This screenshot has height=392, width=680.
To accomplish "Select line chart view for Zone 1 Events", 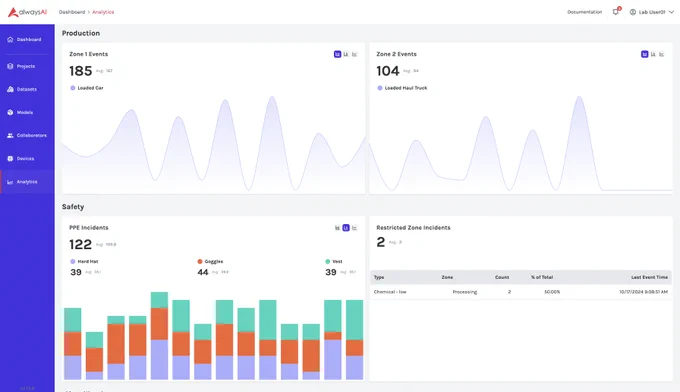I will 354,54.
